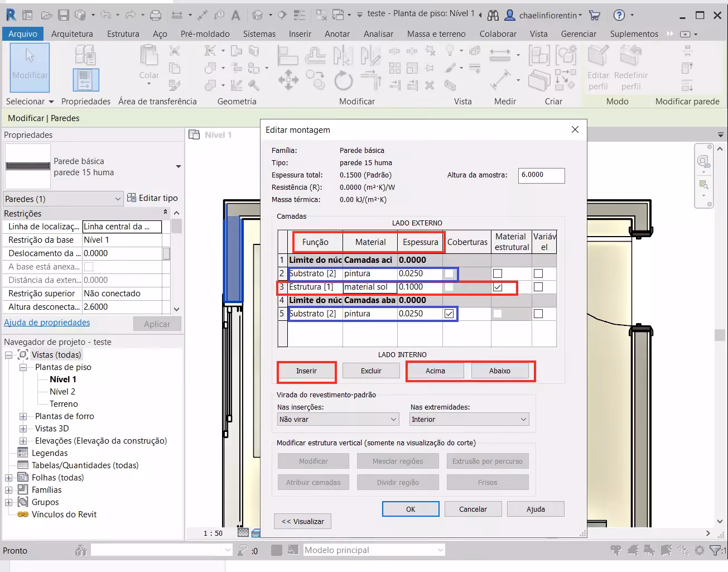This screenshot has width=728, height=572.
Task: Switch to the Estrutura ribbon tab
Action: coord(123,33)
